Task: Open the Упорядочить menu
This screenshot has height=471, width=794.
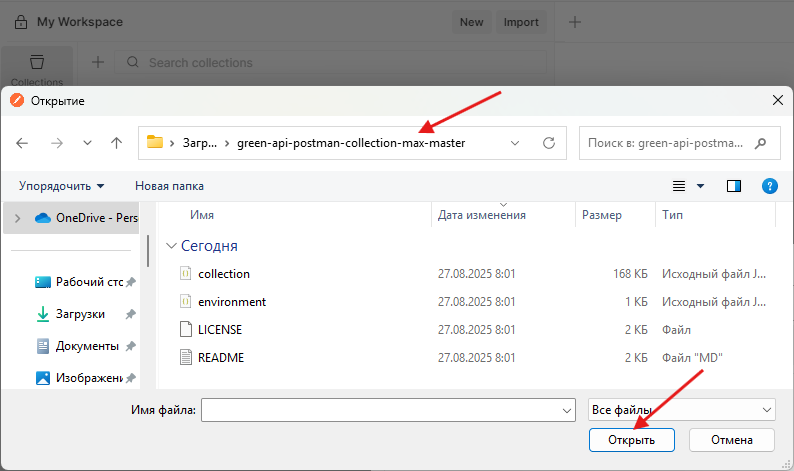Action: 61,186
